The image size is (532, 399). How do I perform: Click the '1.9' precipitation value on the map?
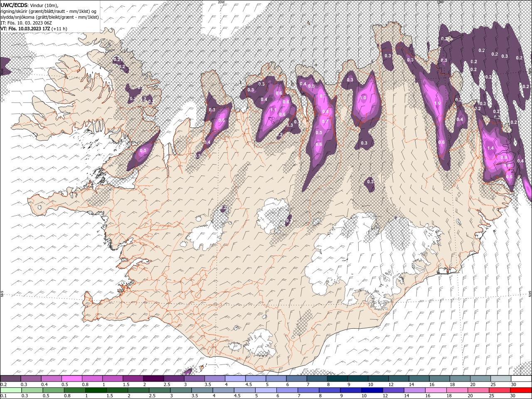pyautogui.click(x=437, y=103)
